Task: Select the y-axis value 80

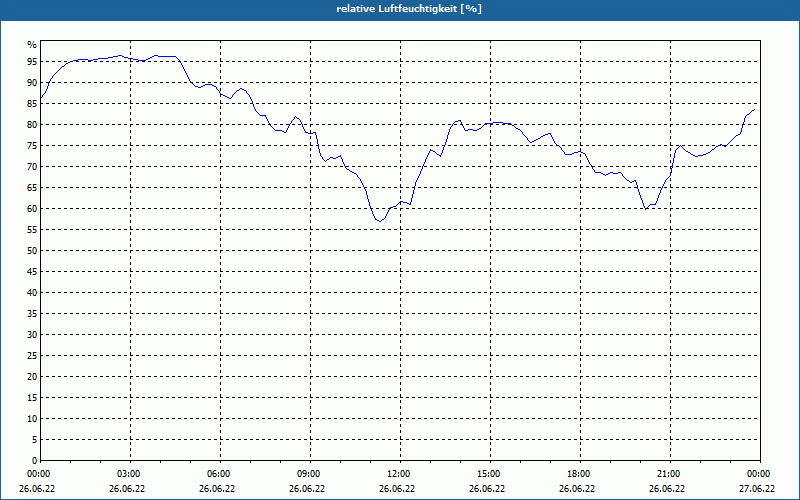Action: (x=32, y=124)
